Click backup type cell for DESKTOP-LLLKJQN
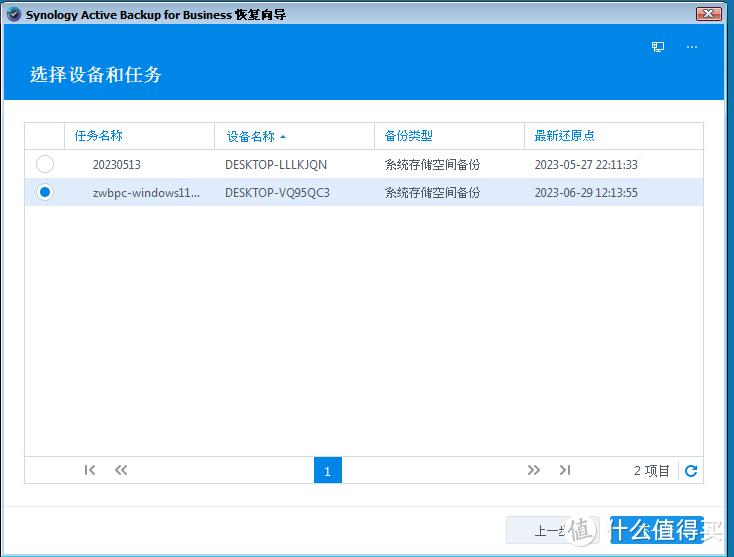Viewport: 734px width, 557px height. click(433, 165)
